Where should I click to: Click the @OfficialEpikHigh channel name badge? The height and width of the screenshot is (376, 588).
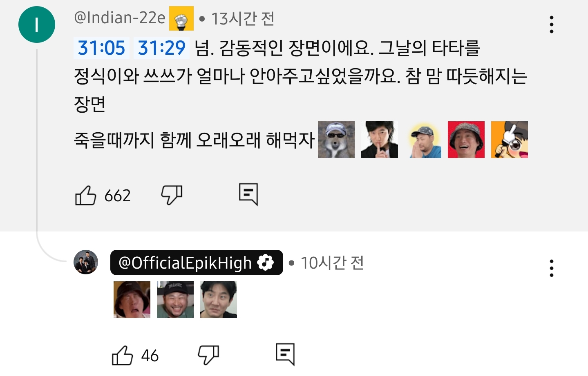coord(186,263)
